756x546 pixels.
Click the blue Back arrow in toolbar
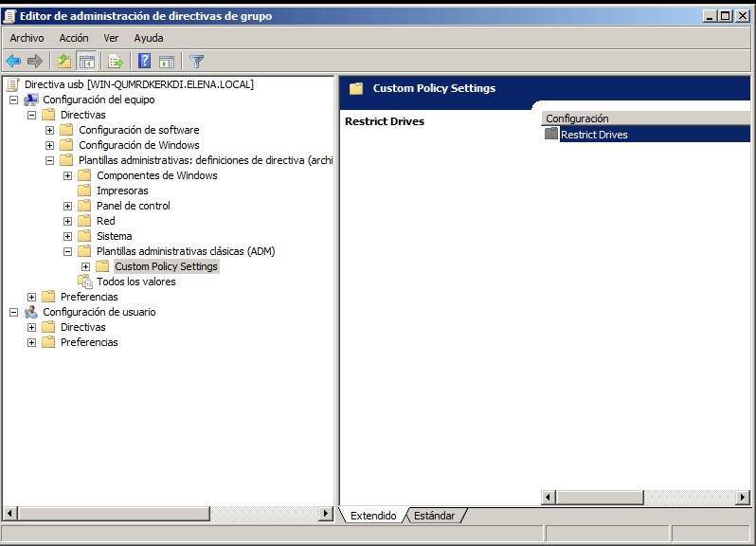[13, 62]
